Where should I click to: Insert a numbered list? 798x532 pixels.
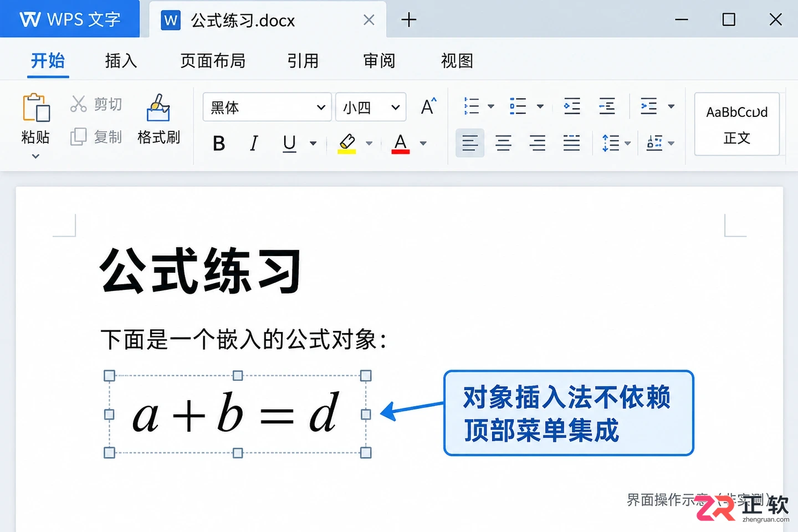pyautogui.click(x=472, y=106)
